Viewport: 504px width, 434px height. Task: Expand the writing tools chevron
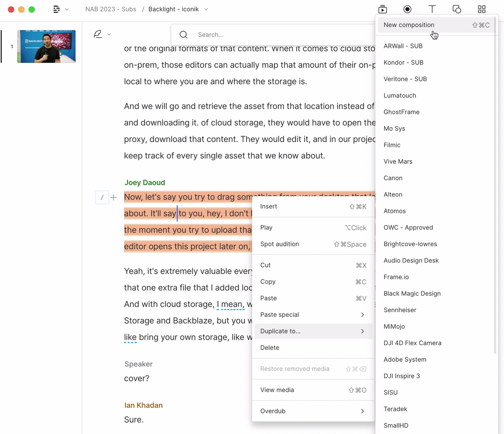109,34
